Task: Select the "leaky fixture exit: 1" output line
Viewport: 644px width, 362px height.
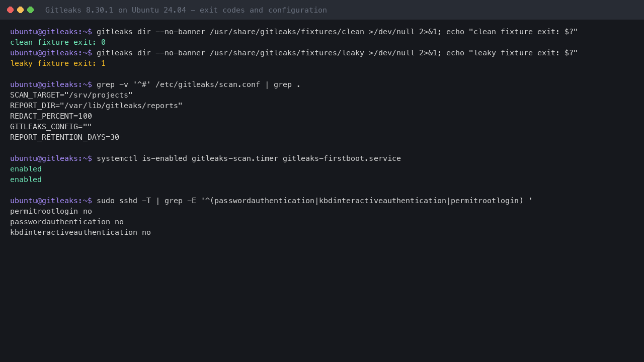Action: pos(58,63)
